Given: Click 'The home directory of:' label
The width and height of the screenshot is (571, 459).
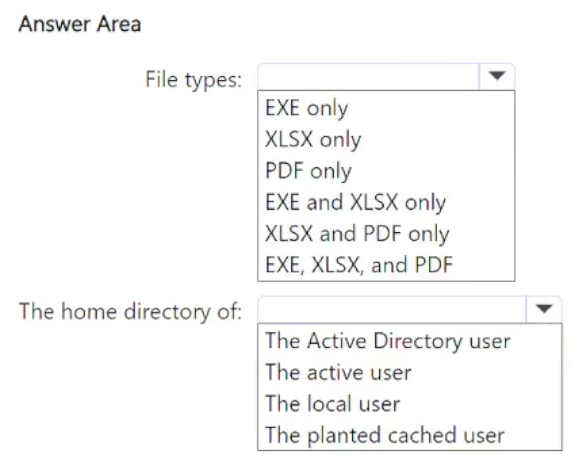Looking at the screenshot, I should click(x=130, y=312).
